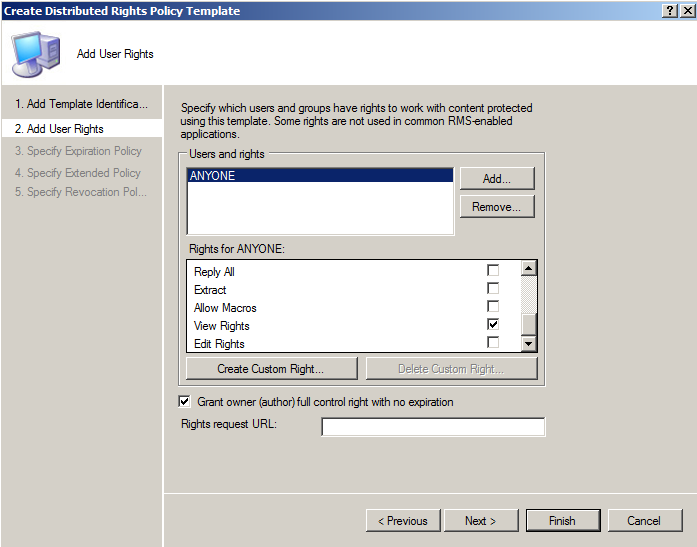Toggle Grant owner full control right checkbox

[184, 402]
